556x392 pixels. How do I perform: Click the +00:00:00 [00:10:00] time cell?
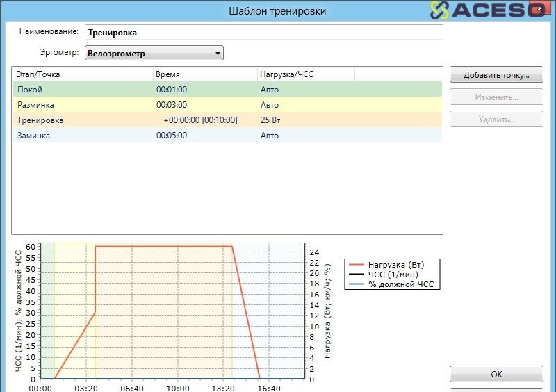coord(200,120)
